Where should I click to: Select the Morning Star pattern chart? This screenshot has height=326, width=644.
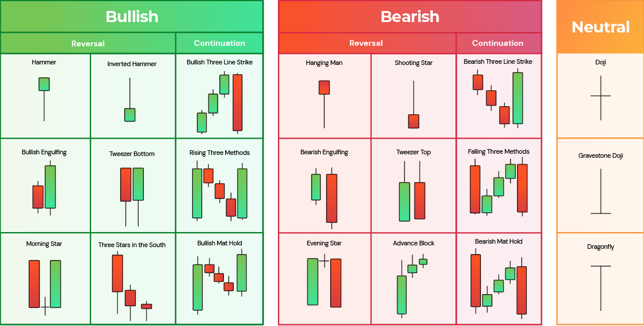tap(45, 285)
